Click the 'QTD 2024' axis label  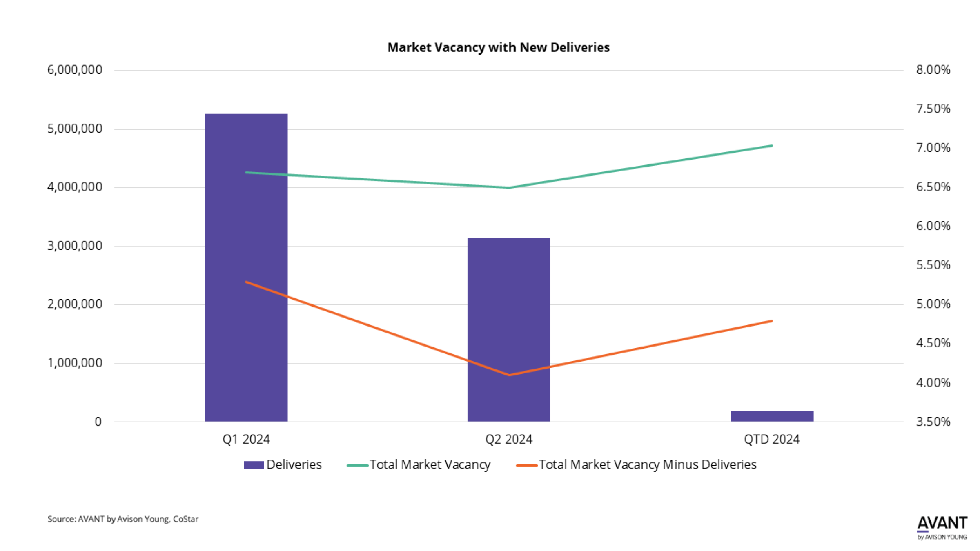[772, 439]
